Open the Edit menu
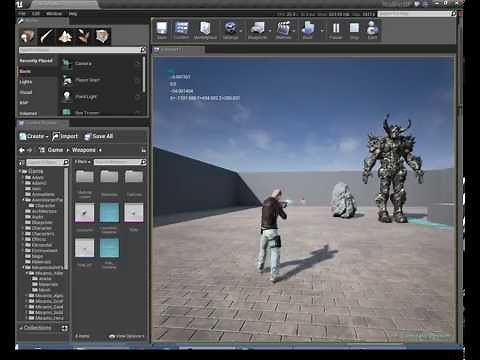 [x=36, y=14]
